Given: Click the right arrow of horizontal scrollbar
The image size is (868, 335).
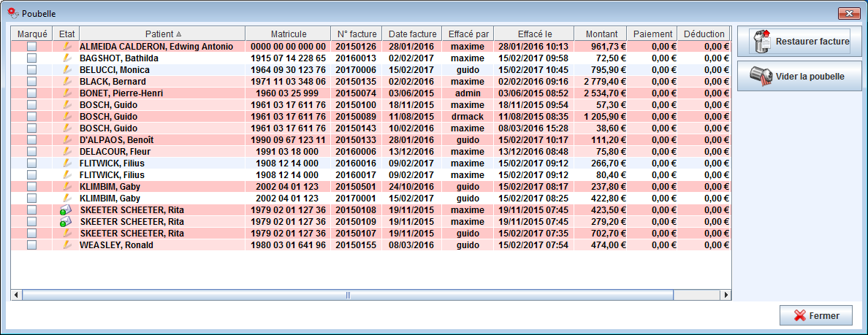Looking at the screenshot, I should click(726, 295).
